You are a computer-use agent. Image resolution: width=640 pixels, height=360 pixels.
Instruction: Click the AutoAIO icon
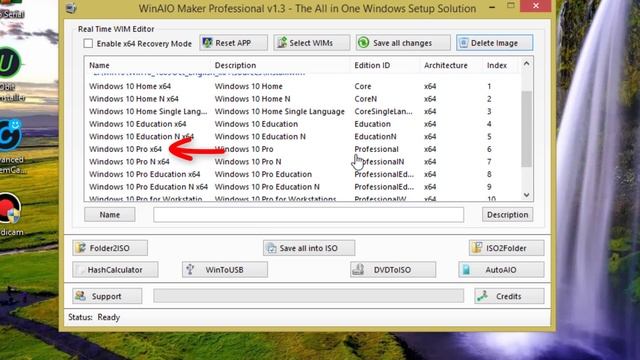[467, 269]
